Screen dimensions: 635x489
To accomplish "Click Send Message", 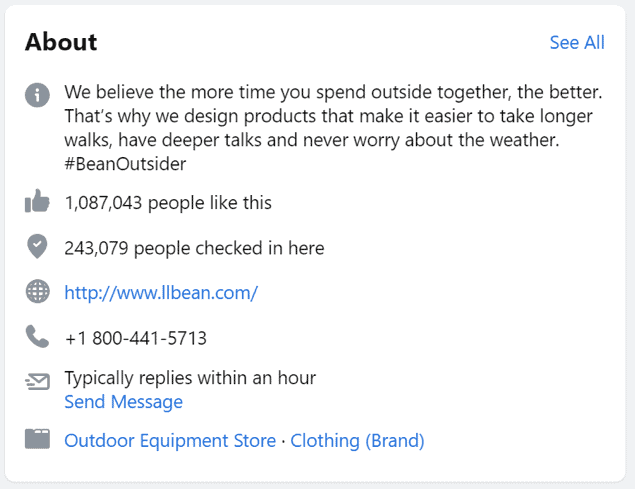I will pos(123,402).
